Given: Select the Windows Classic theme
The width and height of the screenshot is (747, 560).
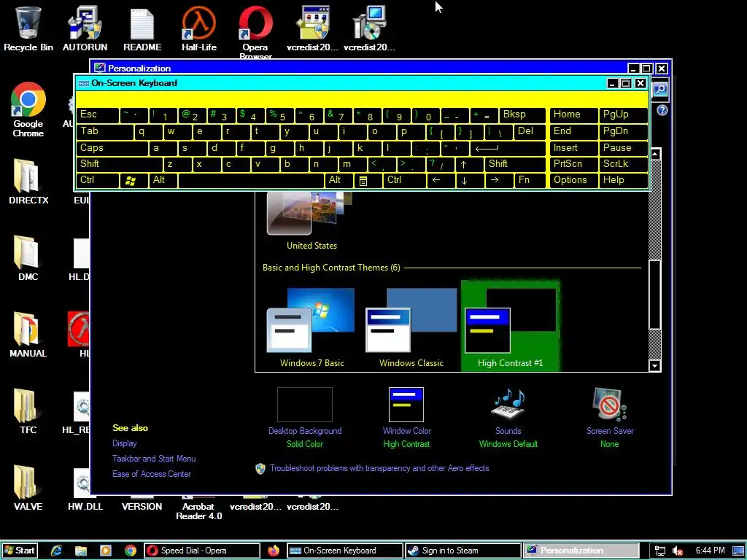Looking at the screenshot, I should pos(411,327).
